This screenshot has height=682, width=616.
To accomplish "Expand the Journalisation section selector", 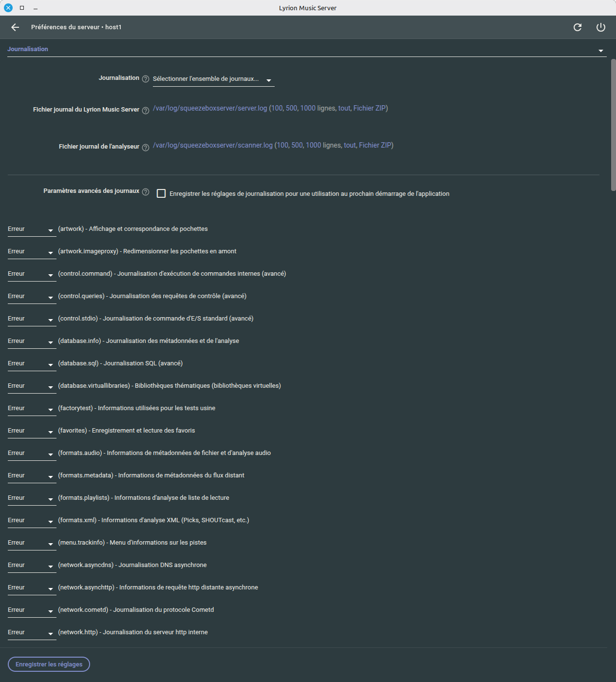I will [307, 50].
